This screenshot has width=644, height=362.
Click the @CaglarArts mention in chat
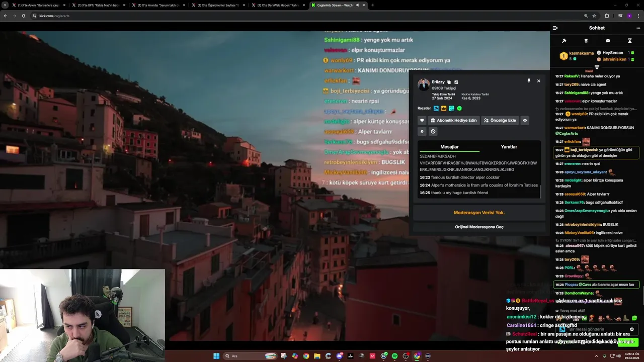tap(567, 133)
